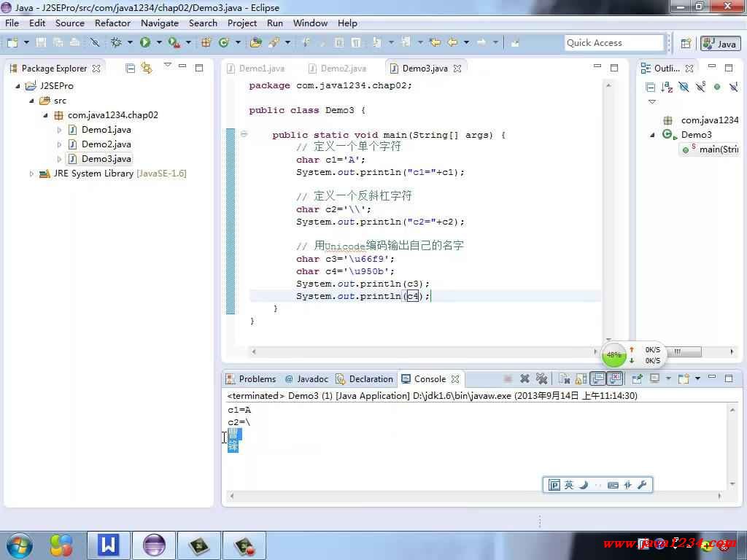Image resolution: width=747 pixels, height=560 pixels.
Task: Open the Window menu
Action: tap(310, 23)
